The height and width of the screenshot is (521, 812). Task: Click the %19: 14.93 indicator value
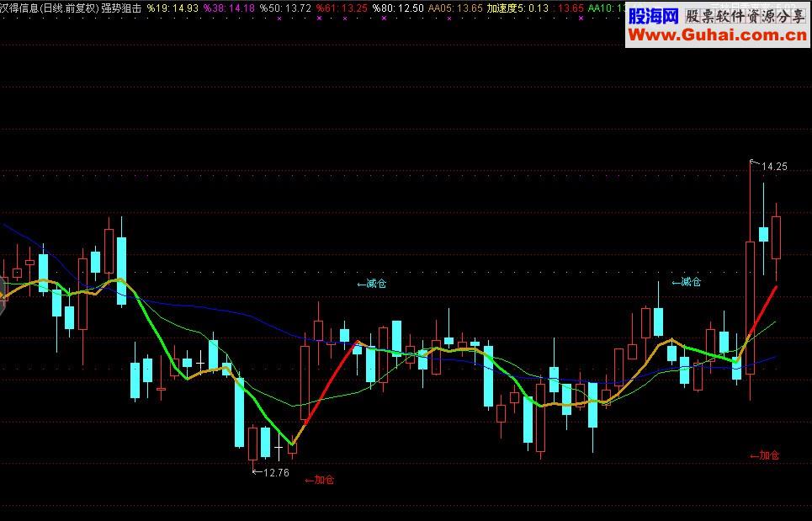tap(173, 8)
